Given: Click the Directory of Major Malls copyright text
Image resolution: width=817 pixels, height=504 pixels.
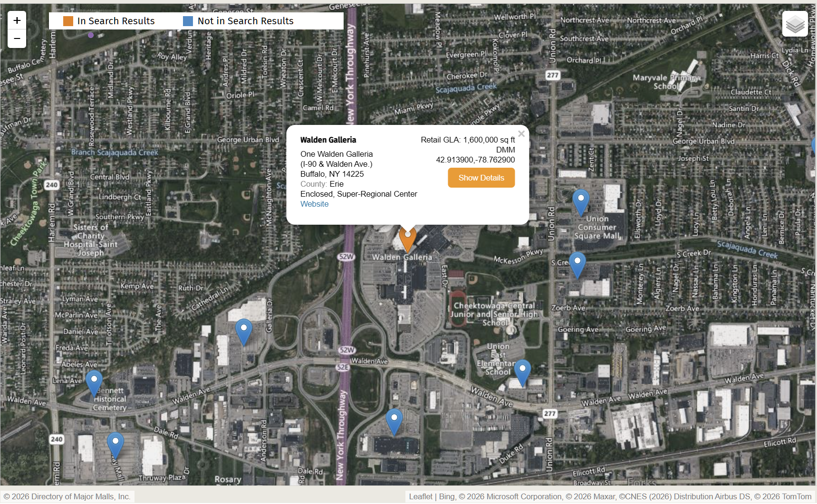Looking at the screenshot, I should (67, 496).
